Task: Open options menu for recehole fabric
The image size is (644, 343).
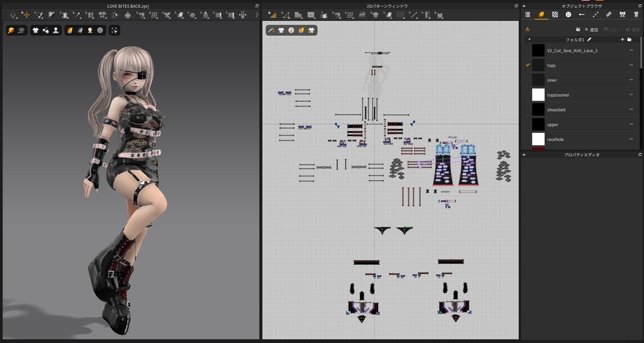Action: [x=631, y=139]
